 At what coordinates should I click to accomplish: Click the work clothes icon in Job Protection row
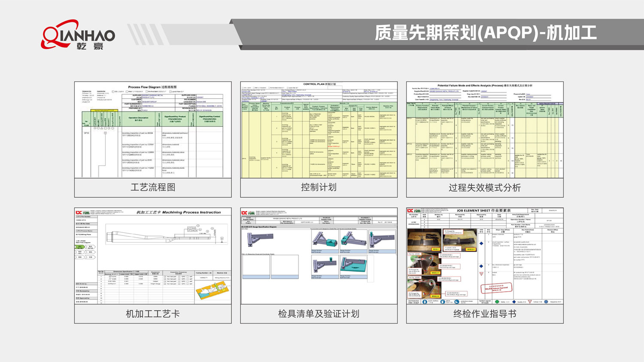(424, 302)
